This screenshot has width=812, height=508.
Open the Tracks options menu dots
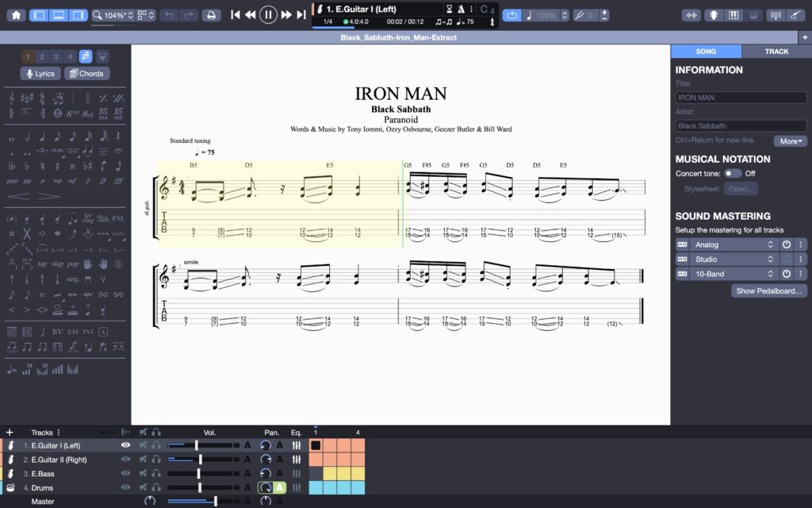point(59,433)
